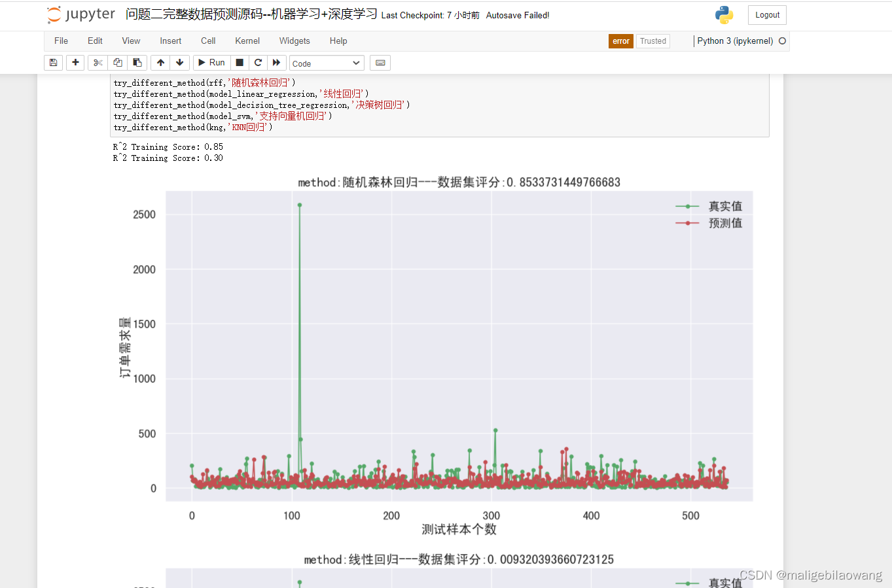
Task: Open the View menu
Action: coord(131,41)
